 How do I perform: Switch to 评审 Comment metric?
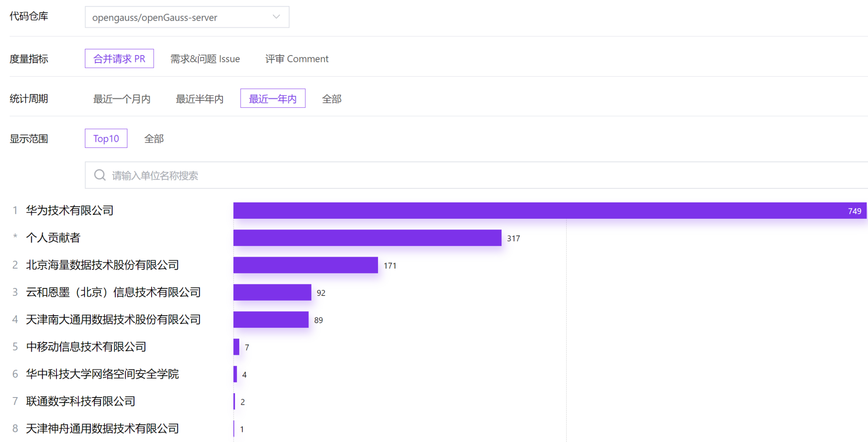pyautogui.click(x=297, y=59)
